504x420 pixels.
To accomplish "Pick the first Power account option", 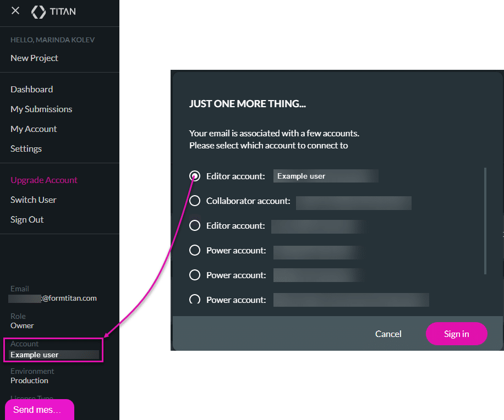I will 195,250.
